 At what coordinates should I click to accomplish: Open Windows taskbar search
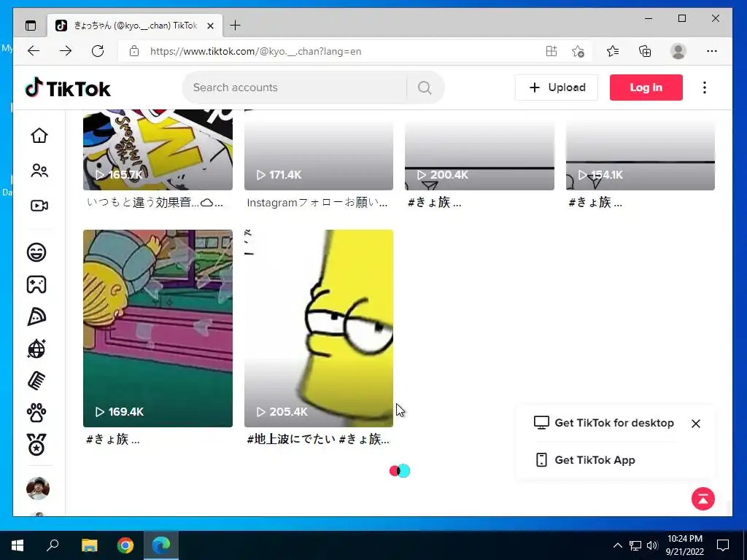[x=53, y=545]
